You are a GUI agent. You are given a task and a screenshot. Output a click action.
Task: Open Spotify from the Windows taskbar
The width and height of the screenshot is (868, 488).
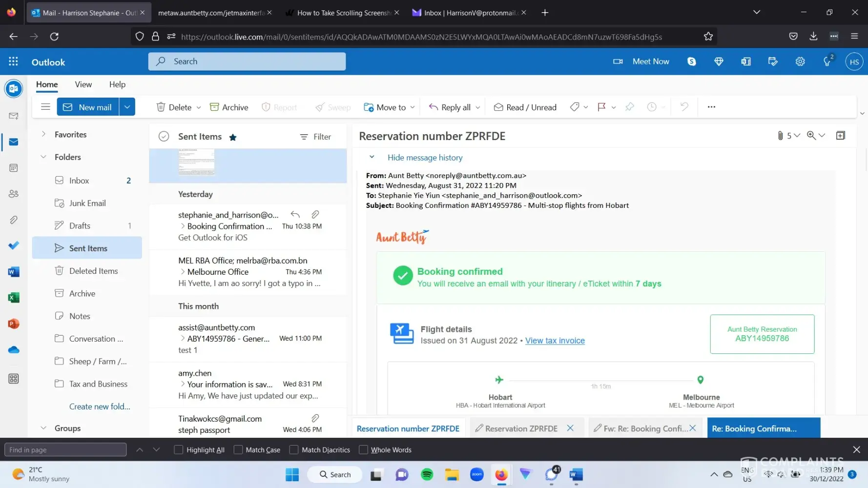click(x=427, y=474)
